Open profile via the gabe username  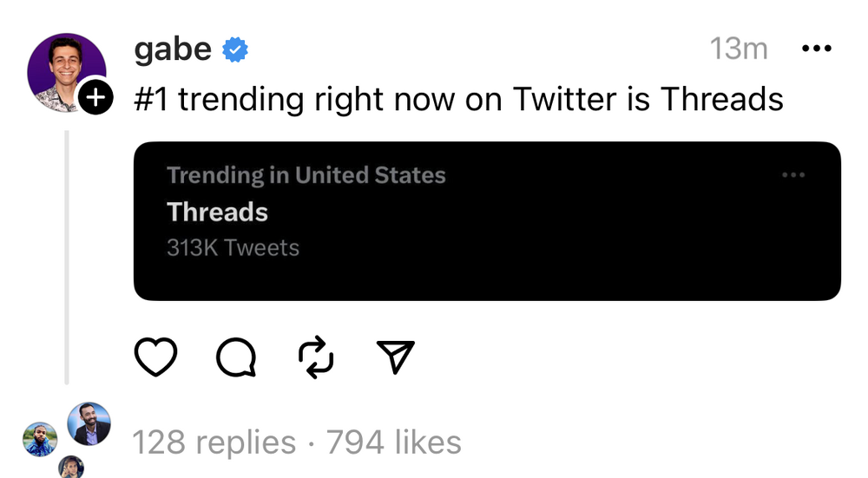click(x=173, y=49)
